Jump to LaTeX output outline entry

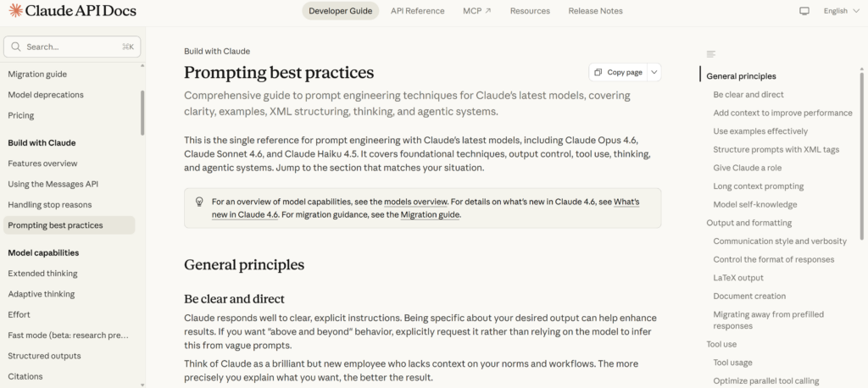coord(738,278)
